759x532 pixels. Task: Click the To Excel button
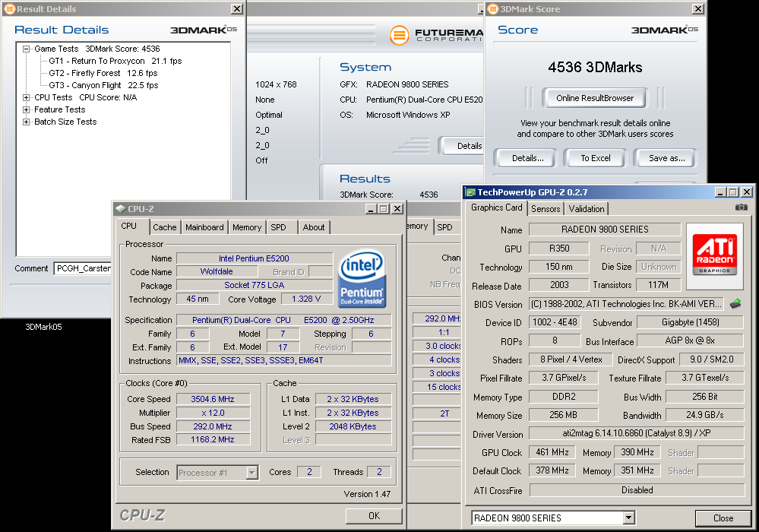pos(596,158)
